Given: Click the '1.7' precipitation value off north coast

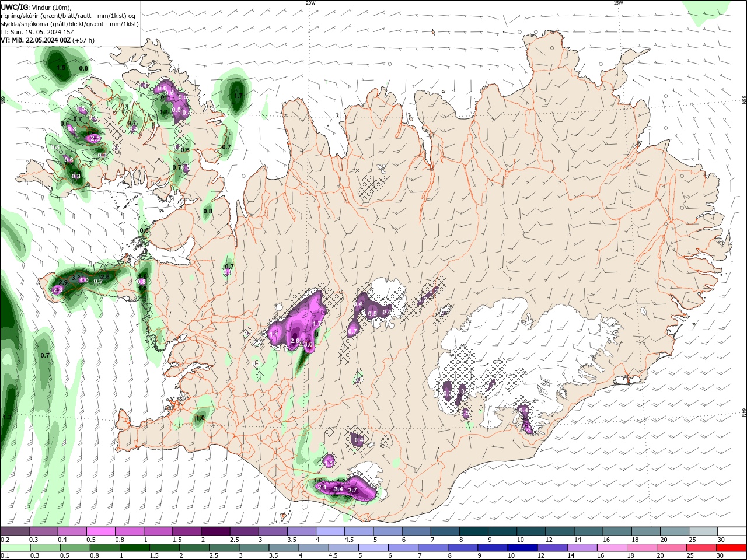Looking at the screenshot, I should coord(238,96).
